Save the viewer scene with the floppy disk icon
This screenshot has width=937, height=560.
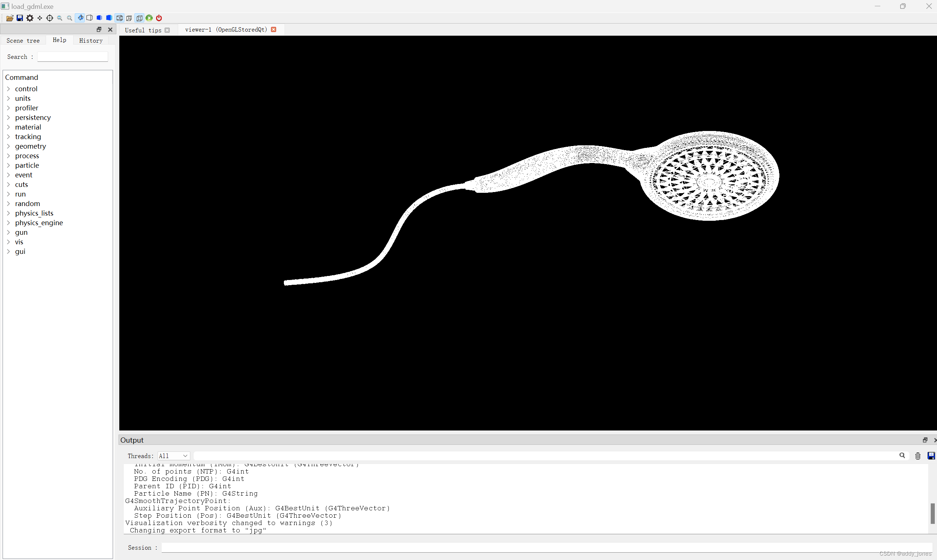point(20,18)
